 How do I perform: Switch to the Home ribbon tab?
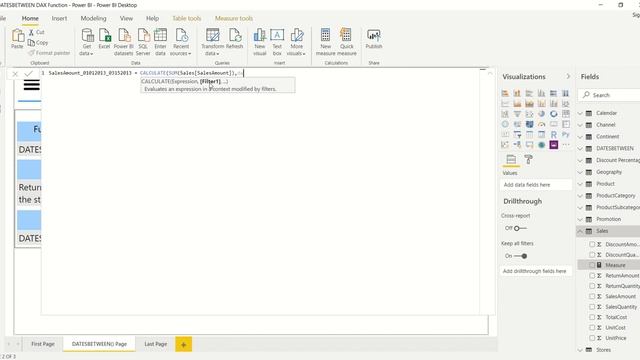coord(30,18)
